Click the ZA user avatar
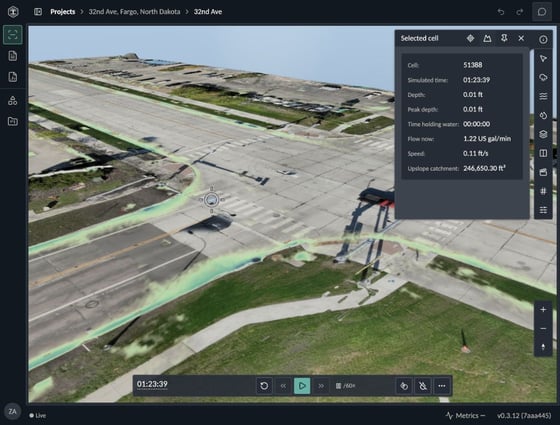This screenshot has width=560, height=425. pyautogui.click(x=12, y=412)
